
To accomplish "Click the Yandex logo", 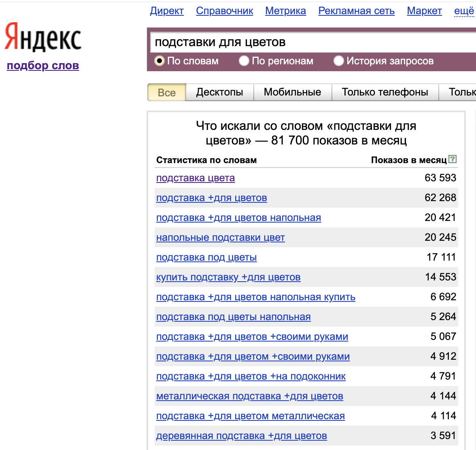I will 43,38.
